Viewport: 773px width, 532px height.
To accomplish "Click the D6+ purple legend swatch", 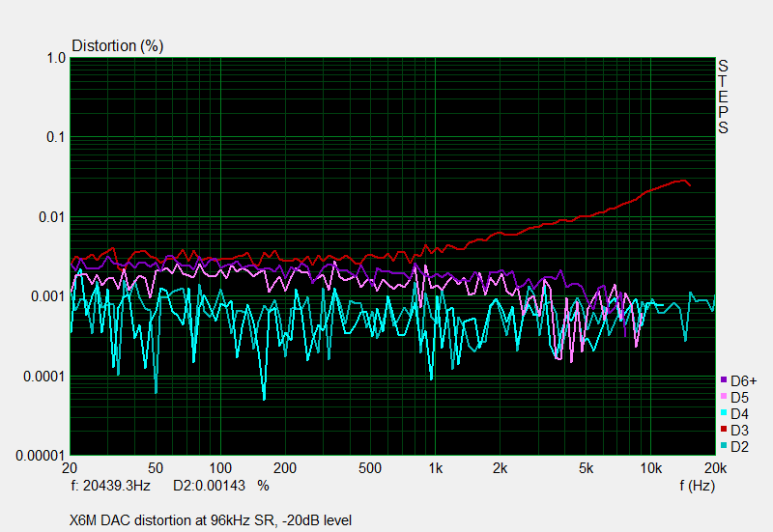I will (724, 379).
